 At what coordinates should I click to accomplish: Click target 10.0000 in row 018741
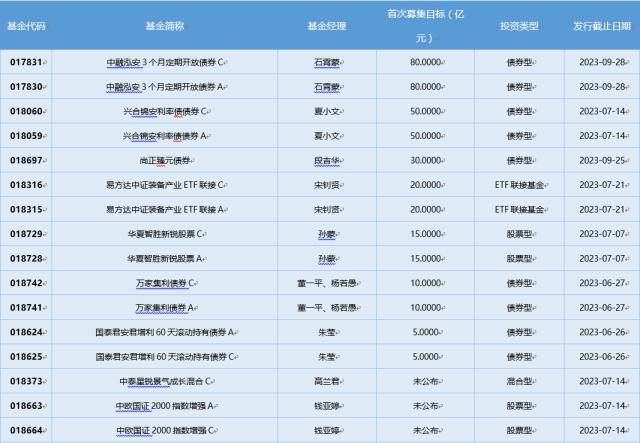(425, 307)
